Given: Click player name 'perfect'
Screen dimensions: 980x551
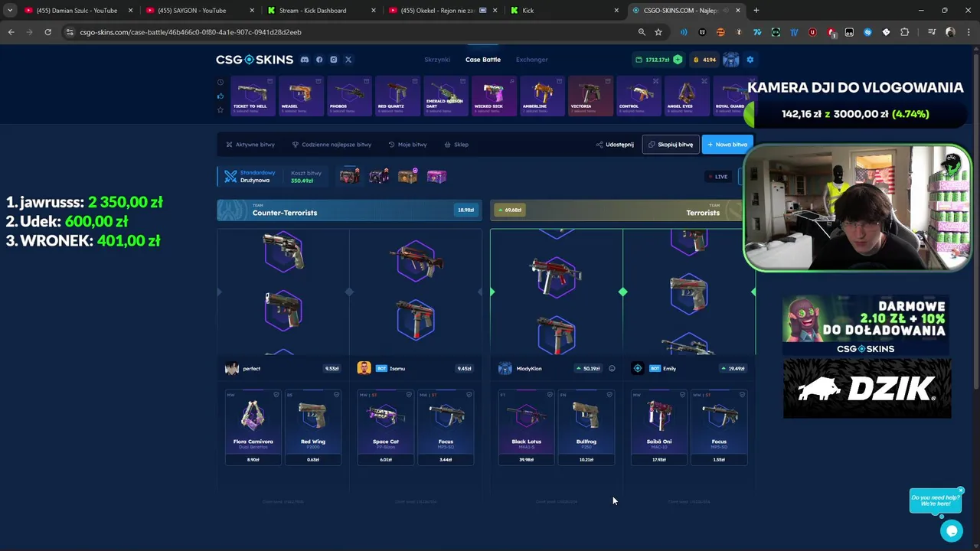Looking at the screenshot, I should [251, 369].
